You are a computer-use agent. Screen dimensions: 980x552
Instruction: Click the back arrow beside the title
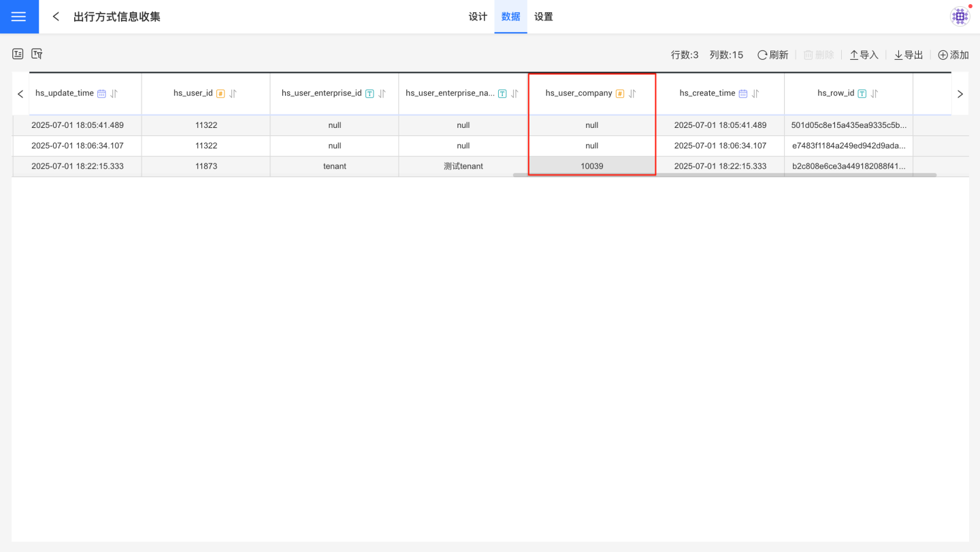pyautogui.click(x=56, y=17)
